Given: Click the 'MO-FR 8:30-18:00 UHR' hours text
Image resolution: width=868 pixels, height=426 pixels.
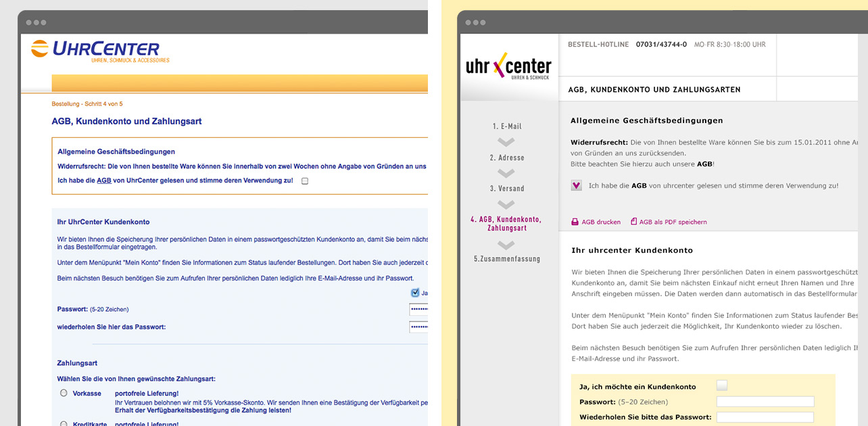Looking at the screenshot, I should [x=729, y=45].
